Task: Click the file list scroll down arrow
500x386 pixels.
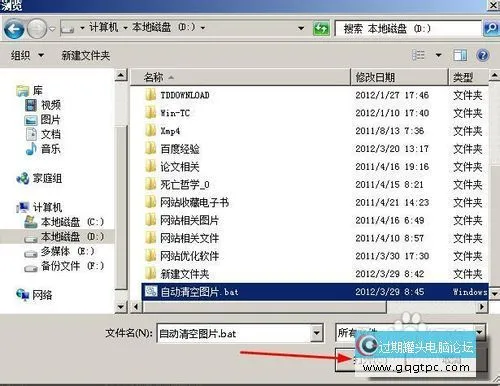Action: [x=494, y=294]
